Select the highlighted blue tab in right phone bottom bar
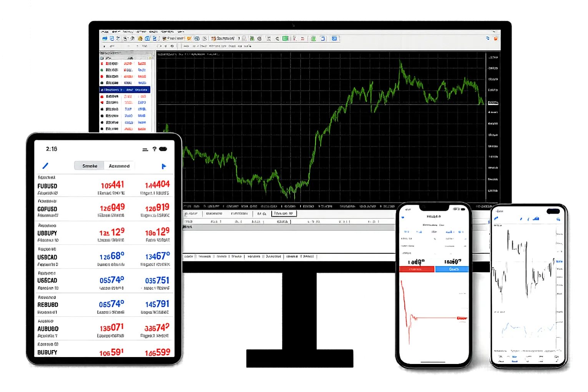 pos(515,358)
